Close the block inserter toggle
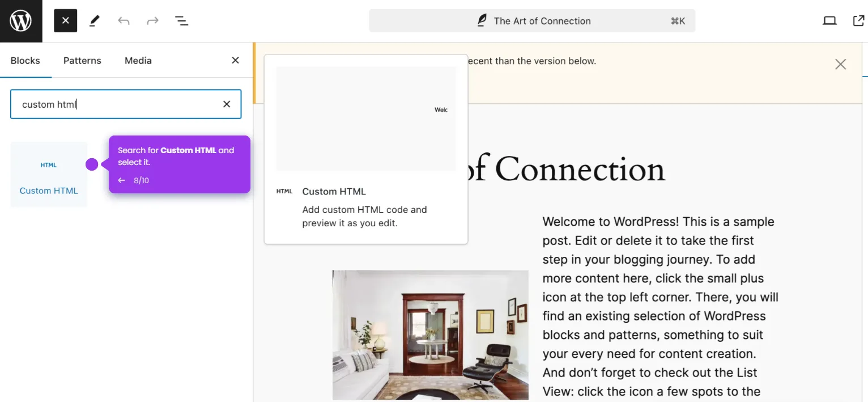Image resolution: width=868 pixels, height=402 pixels. pos(66,21)
